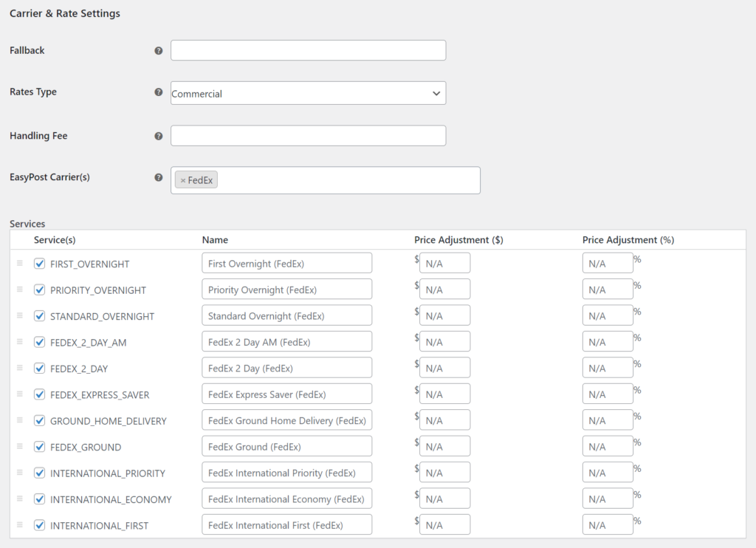
Task: Click the drag handle for FEDEX_GROUND row
Action: pos(20,447)
